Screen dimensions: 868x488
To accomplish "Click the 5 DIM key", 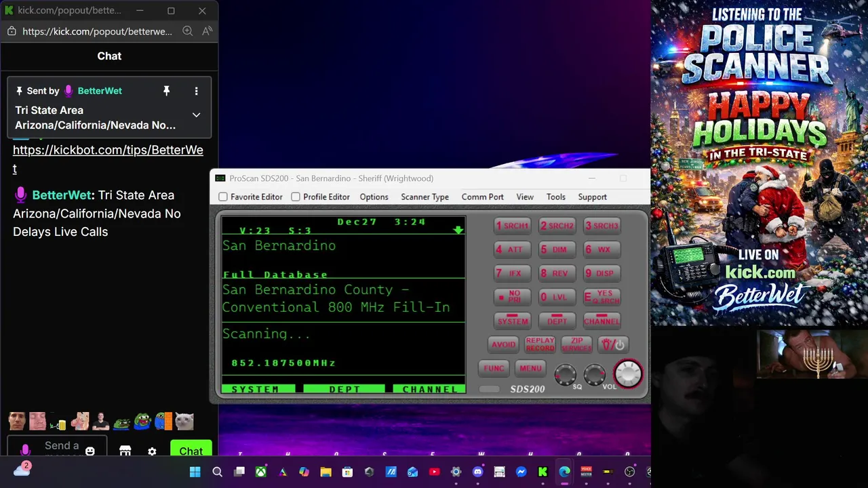I will (x=557, y=249).
